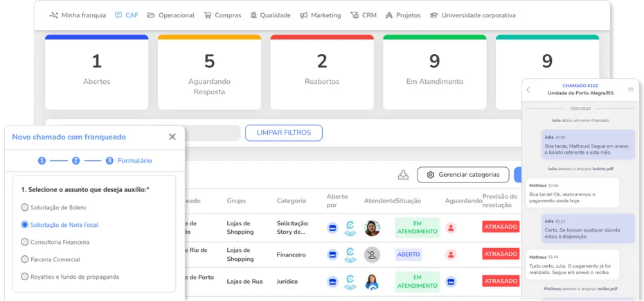Select the Aguardando Resposta summary card

point(209,72)
